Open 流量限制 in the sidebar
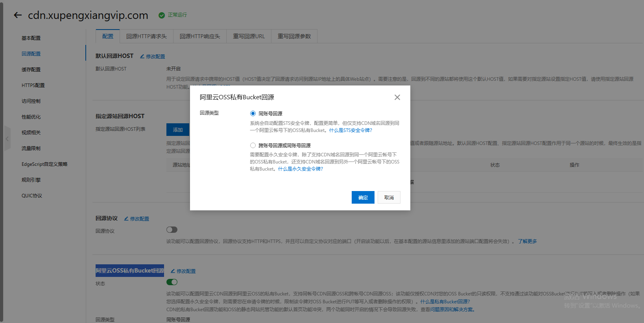Image resolution: width=644 pixels, height=323 pixels. [x=31, y=149]
